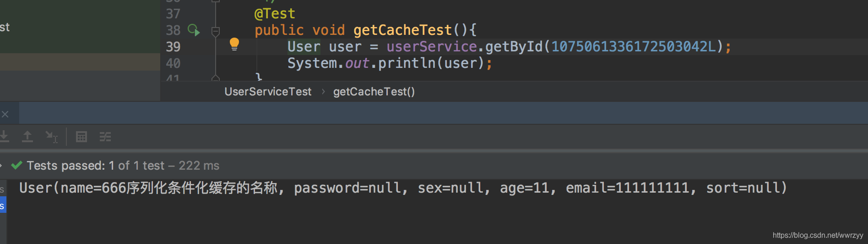
Task: Click the crossed-lines diff icon beside the table icon
Action: (105, 137)
